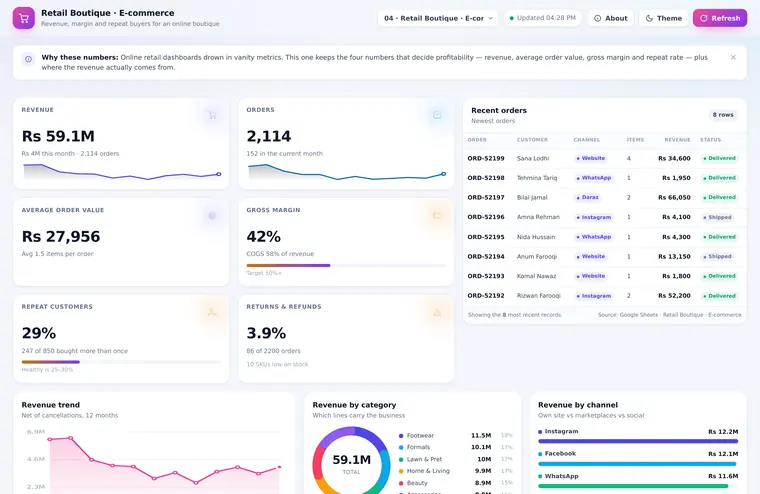Click the Rs 59.1M revenue value
Screen dimensions: 760x494
[58, 136]
